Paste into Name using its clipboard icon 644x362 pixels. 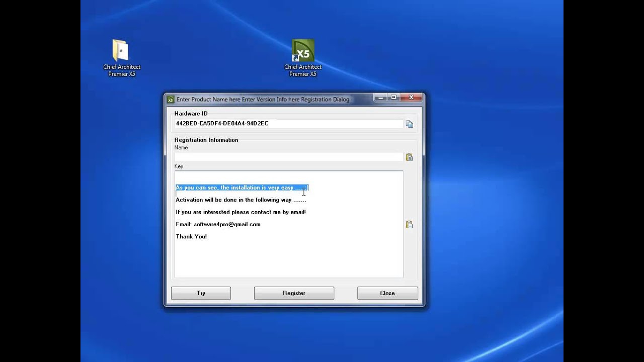[409, 157]
